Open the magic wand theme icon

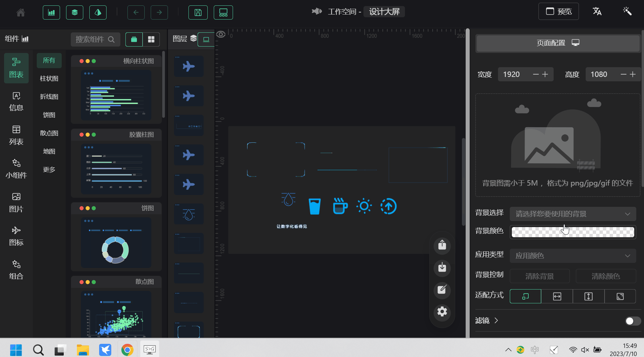[627, 11]
